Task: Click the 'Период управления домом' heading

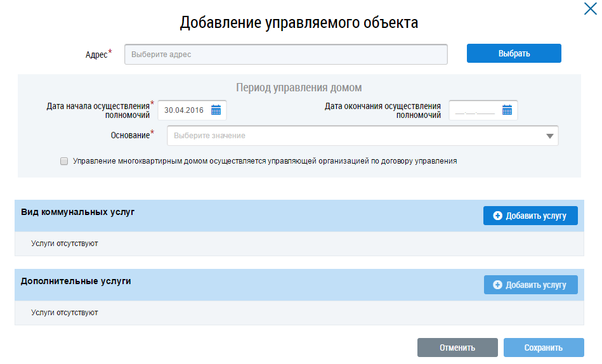Action: pos(299,88)
